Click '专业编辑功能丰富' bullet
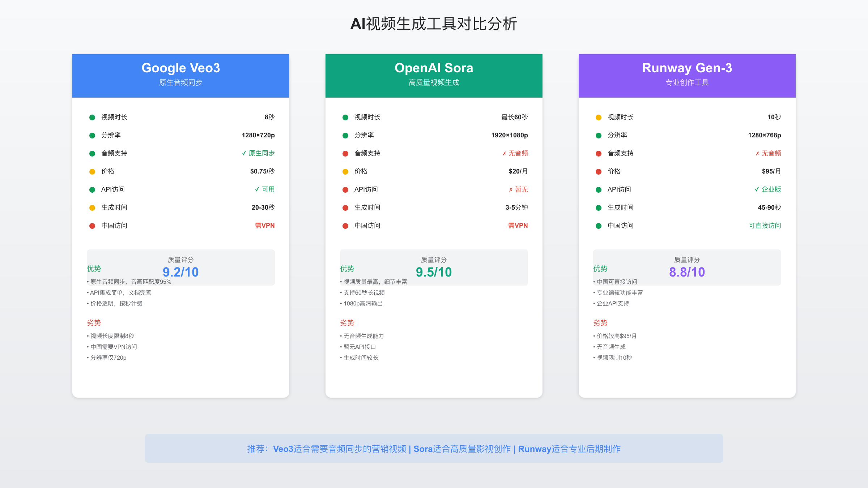 point(618,293)
